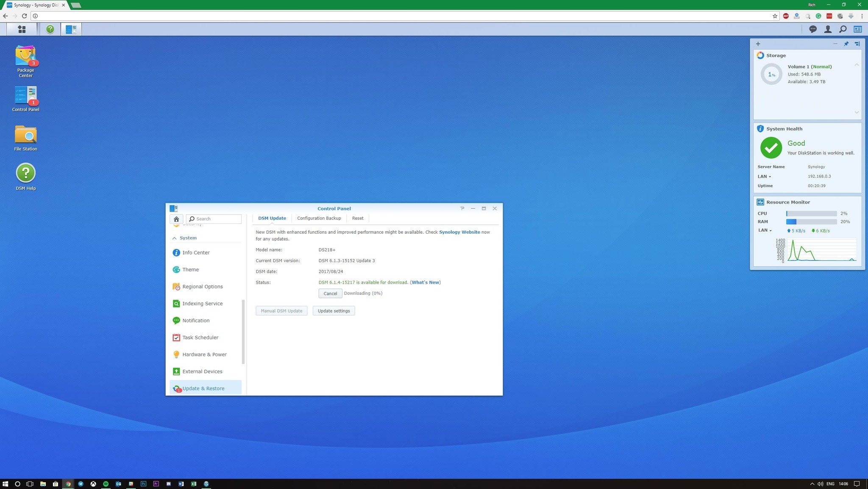This screenshot has width=868, height=489.
Task: Expand the System section in Control Panel
Action: click(x=188, y=238)
